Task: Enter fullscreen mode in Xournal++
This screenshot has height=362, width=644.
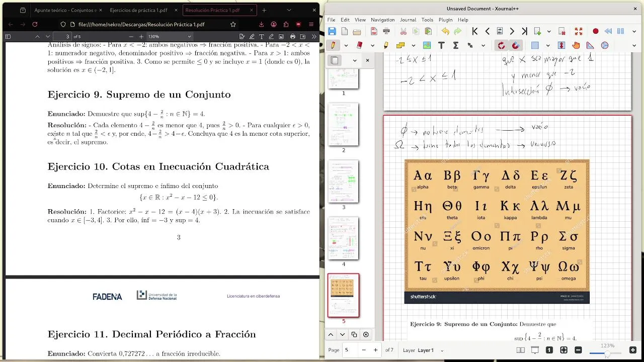Action: (x=579, y=31)
